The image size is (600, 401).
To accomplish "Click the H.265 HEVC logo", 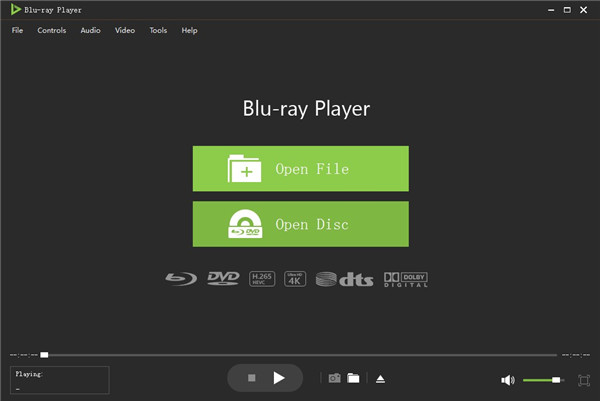I will [x=262, y=279].
